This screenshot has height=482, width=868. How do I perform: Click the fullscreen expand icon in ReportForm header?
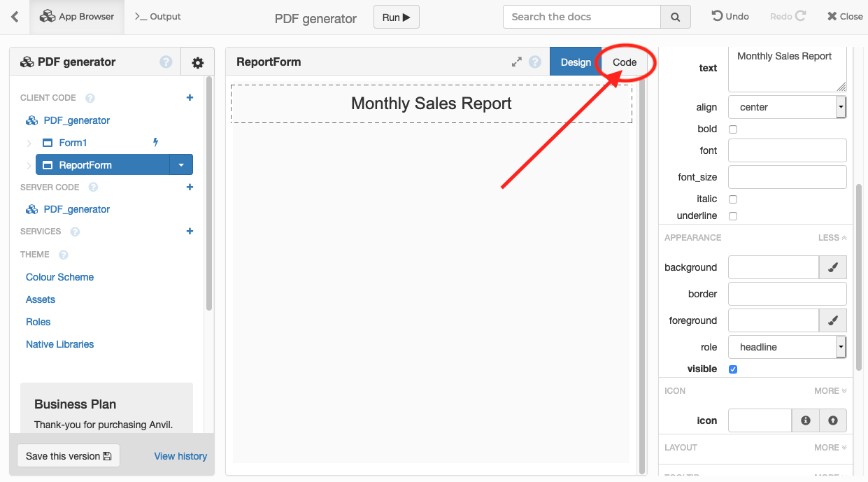coord(517,62)
